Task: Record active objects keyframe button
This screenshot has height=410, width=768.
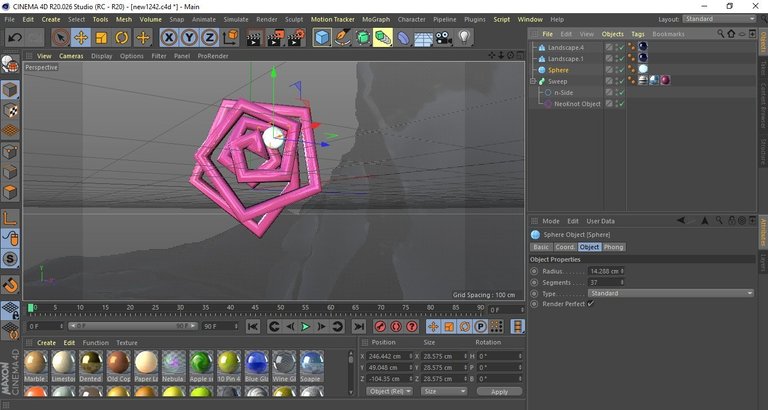Action: [x=380, y=326]
